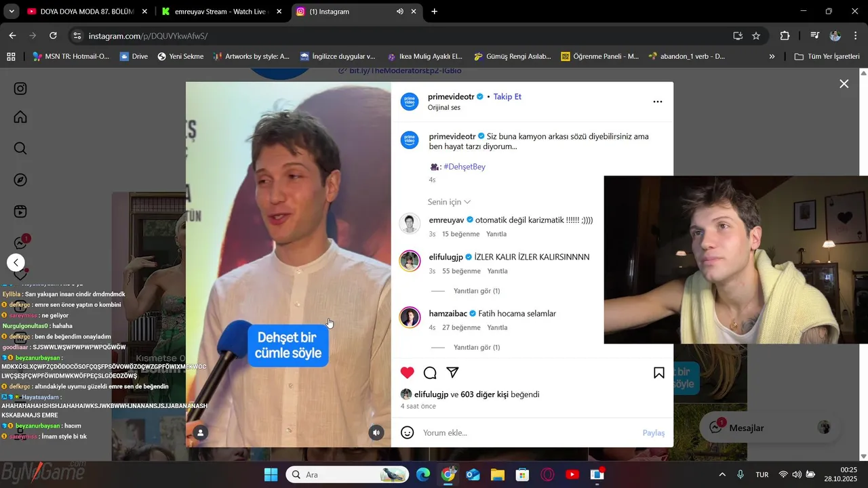Screen dimensions: 868x488
Task: Open Instagram Reels icon in sidebar
Action: tap(20, 211)
